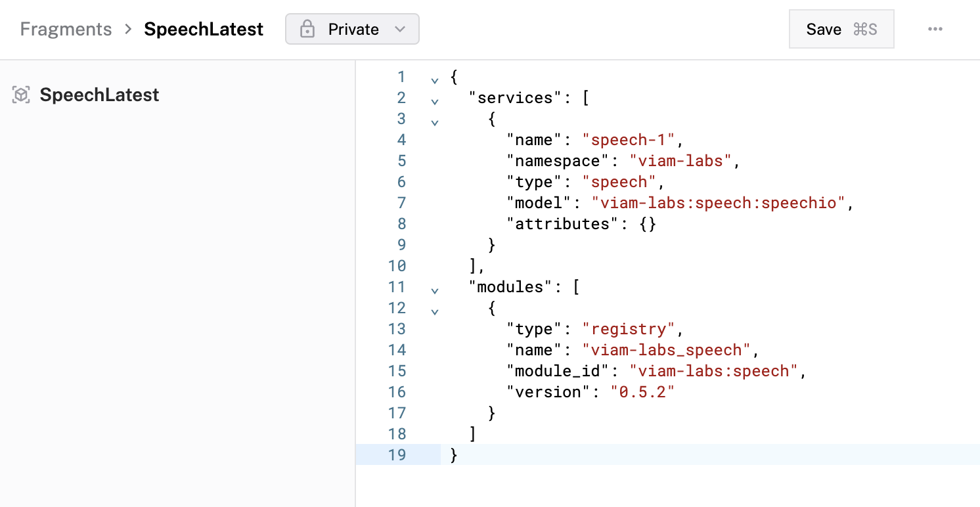Click line number 19 in the gutter

click(x=397, y=455)
